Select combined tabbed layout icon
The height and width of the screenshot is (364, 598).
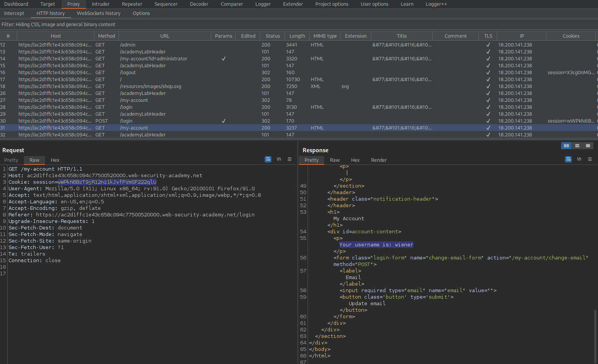588,146
